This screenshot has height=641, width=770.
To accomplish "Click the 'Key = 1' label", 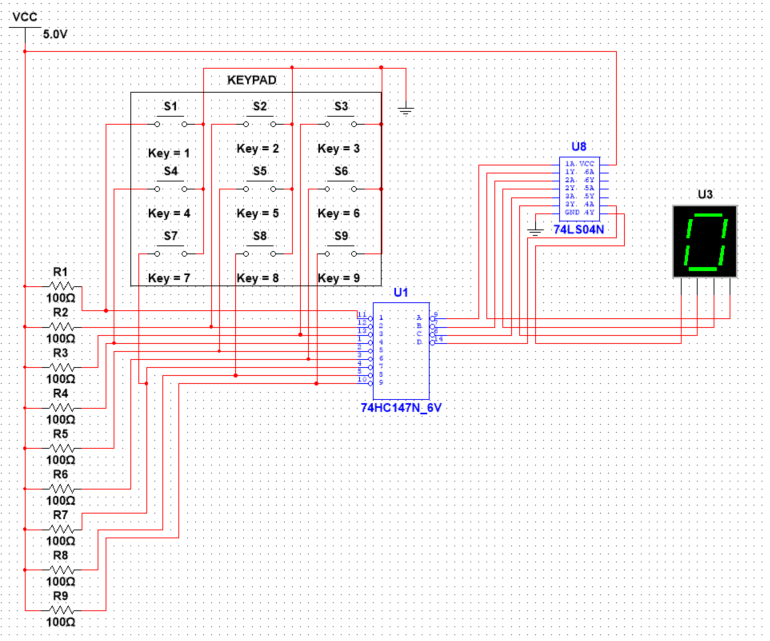I will pos(169,153).
